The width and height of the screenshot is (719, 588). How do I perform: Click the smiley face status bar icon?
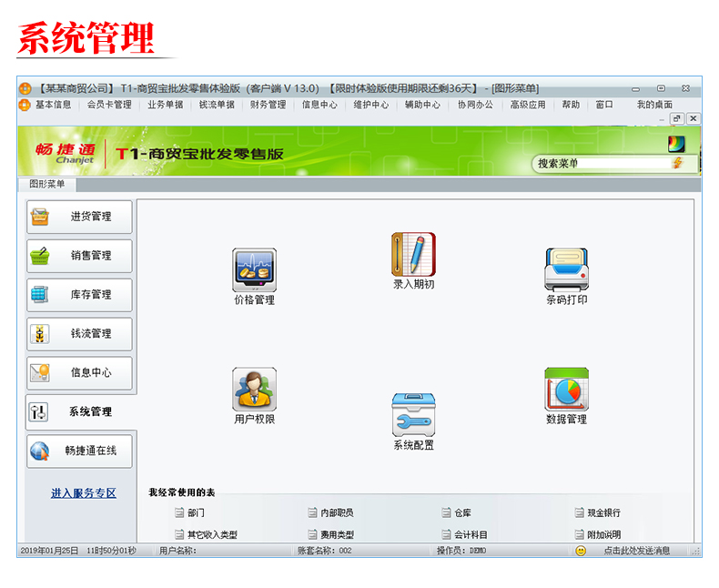[x=581, y=551]
